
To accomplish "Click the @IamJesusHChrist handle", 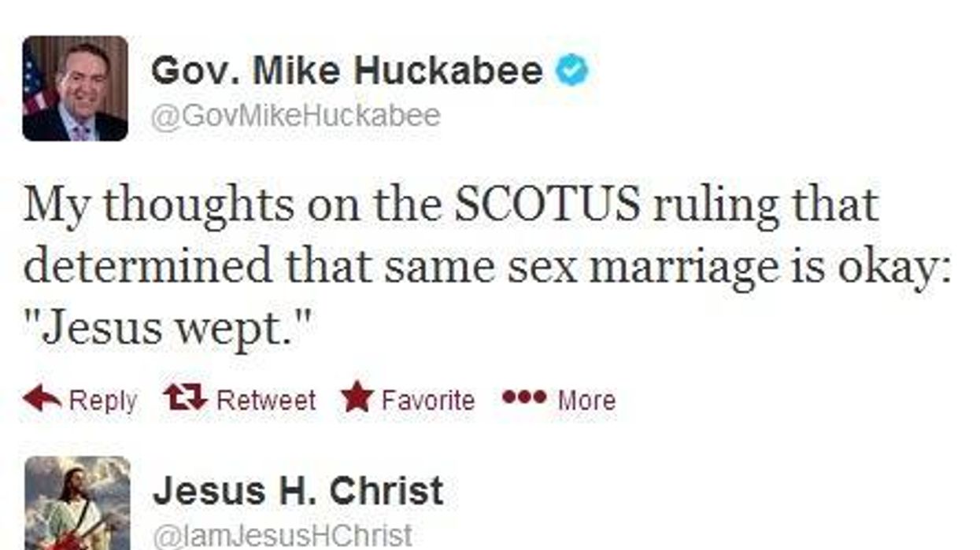I will coord(283,534).
